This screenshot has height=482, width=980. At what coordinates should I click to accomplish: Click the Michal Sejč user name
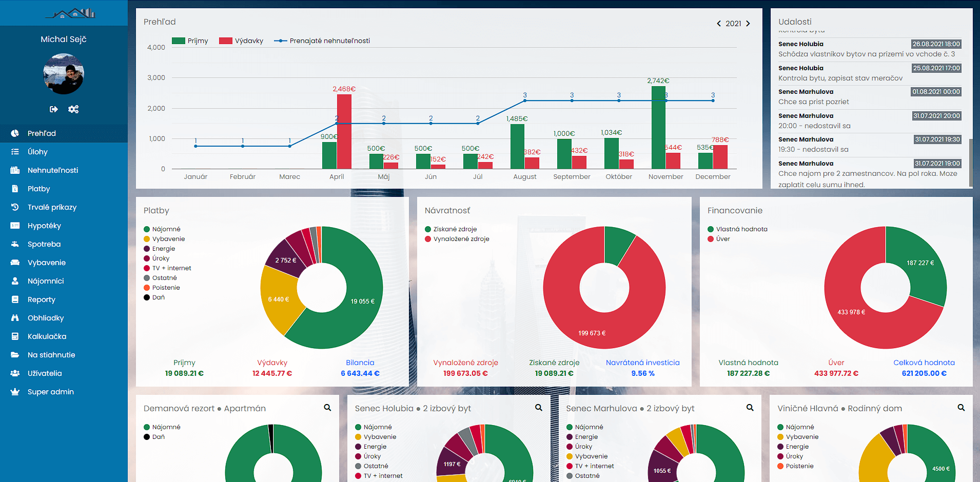click(x=64, y=39)
